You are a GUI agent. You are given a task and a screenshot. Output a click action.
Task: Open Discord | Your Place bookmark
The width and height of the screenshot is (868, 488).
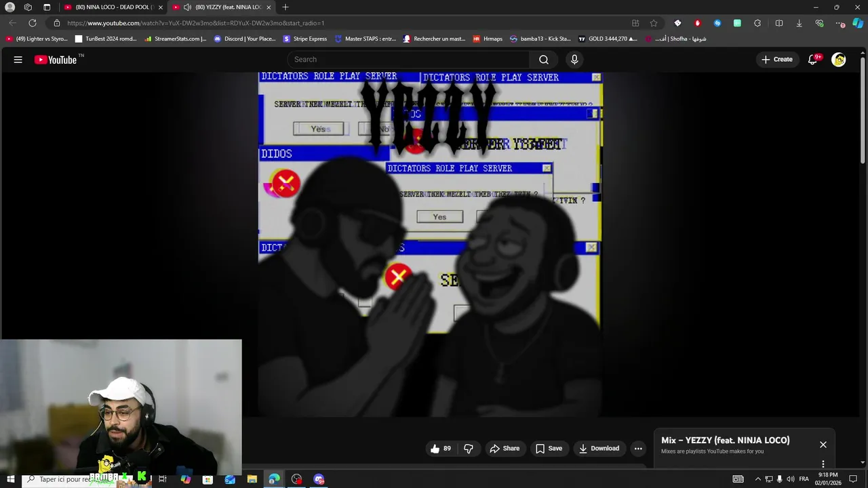[x=245, y=39]
